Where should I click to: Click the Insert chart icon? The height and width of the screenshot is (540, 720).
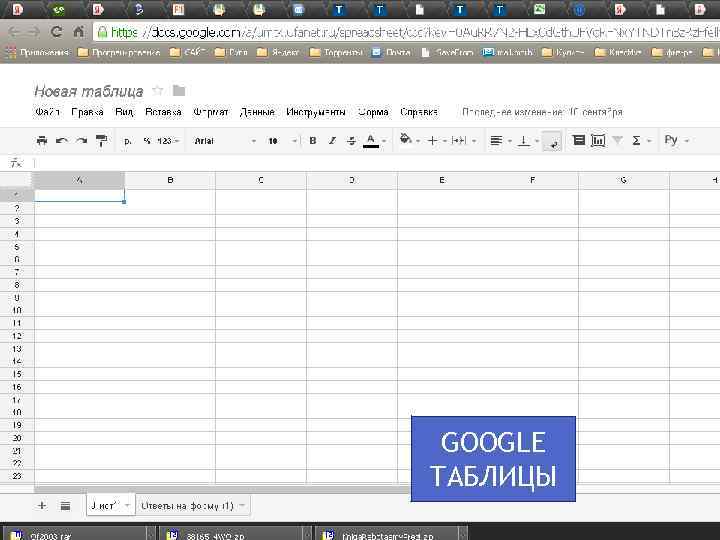[x=598, y=141]
